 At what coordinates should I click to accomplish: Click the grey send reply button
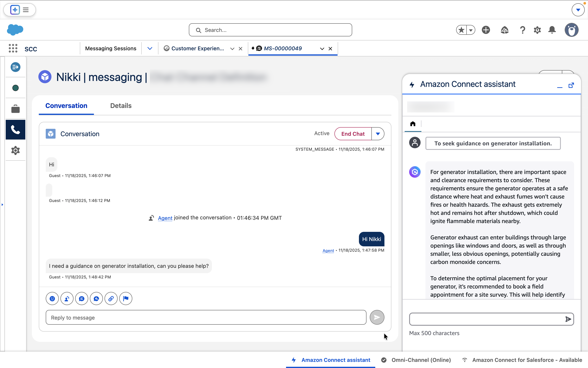(377, 317)
